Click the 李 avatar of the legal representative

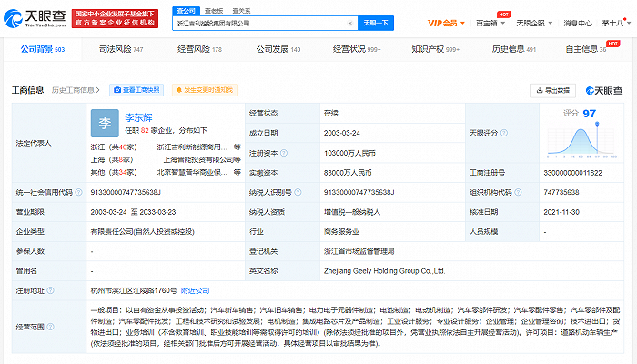pyautogui.click(x=104, y=123)
